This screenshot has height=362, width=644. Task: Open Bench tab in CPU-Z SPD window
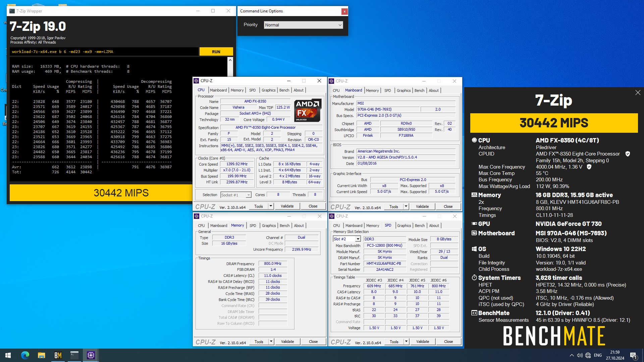click(420, 226)
